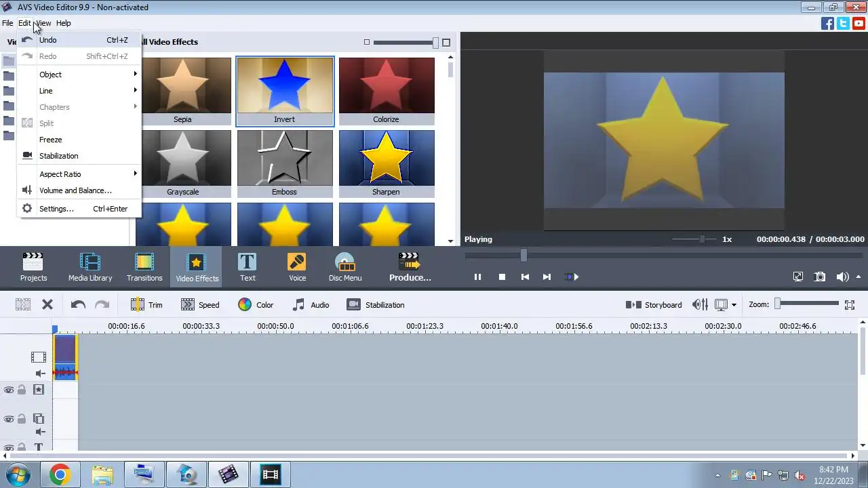This screenshot has width=868, height=488.
Task: Open the Disc Menu section
Action: (x=344, y=266)
